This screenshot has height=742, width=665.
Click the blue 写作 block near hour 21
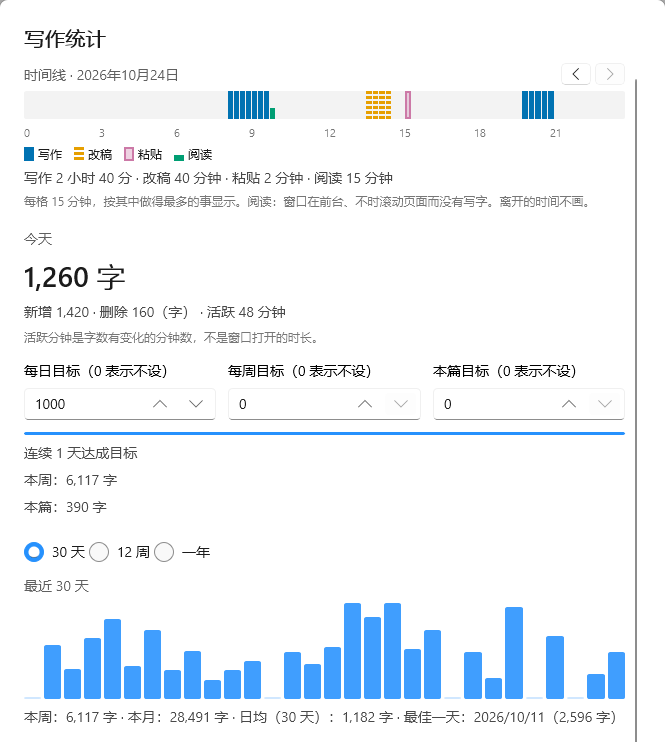tap(538, 105)
